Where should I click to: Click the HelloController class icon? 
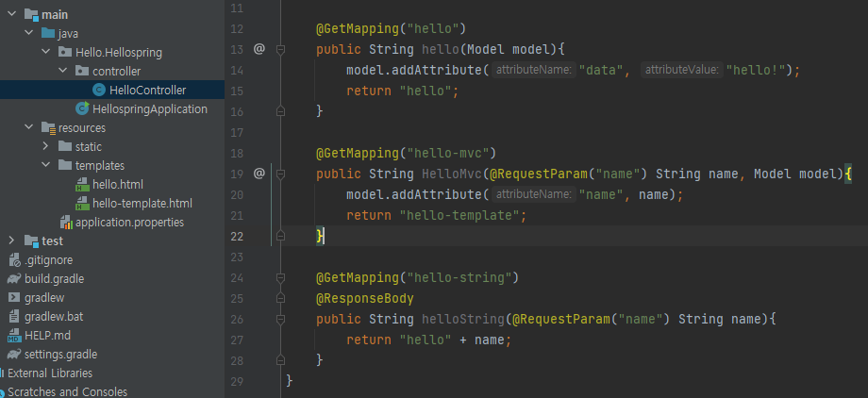[99, 91]
